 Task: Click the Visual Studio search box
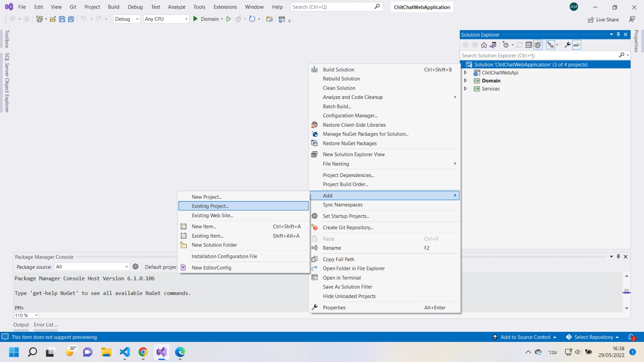(336, 7)
